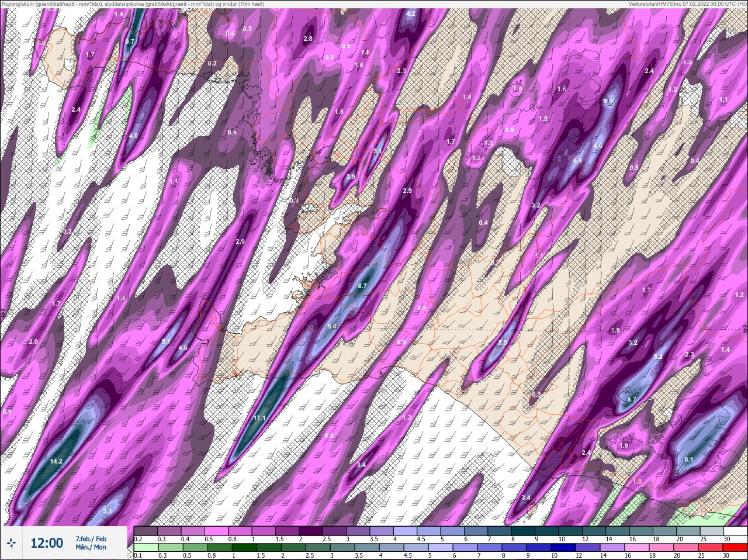Image resolution: width=748 pixels, height=560 pixels.
Task: Click the 4.6 precipitation value on the map
Action: click(x=598, y=146)
